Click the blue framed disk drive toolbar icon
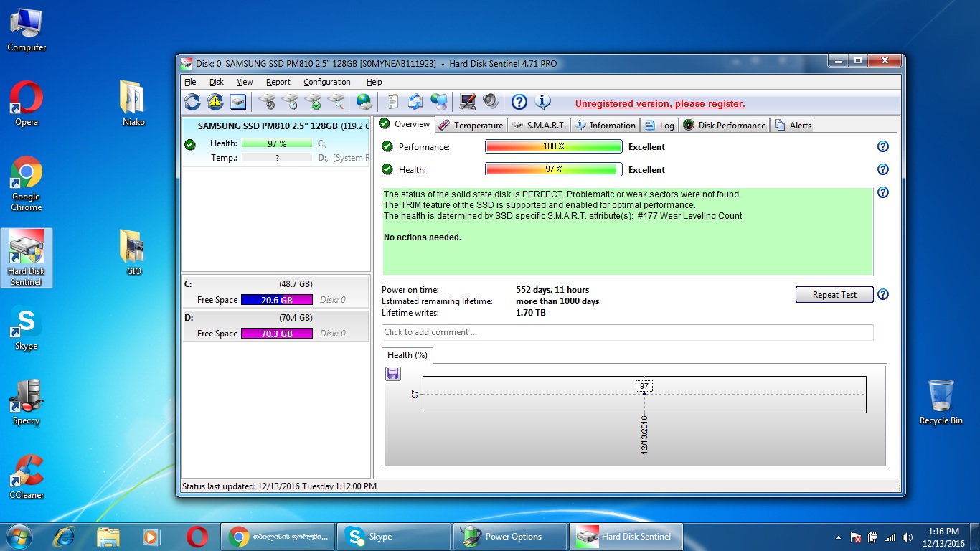The width and height of the screenshot is (980, 551). click(238, 102)
